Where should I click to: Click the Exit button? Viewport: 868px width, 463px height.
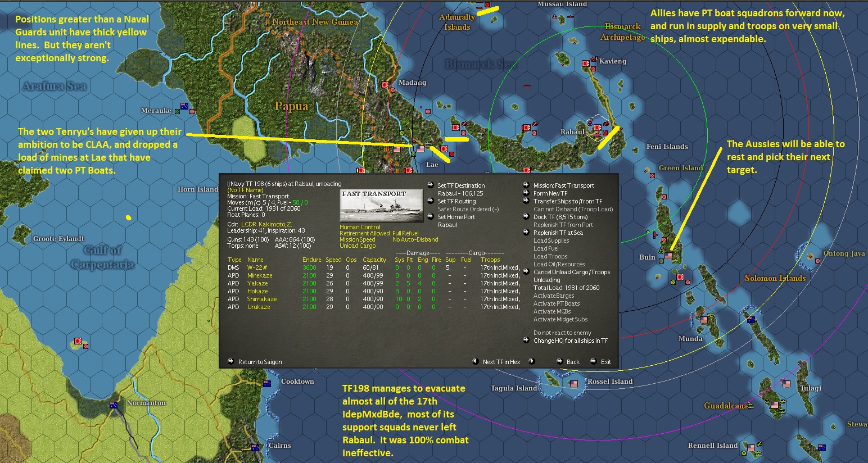(x=606, y=362)
